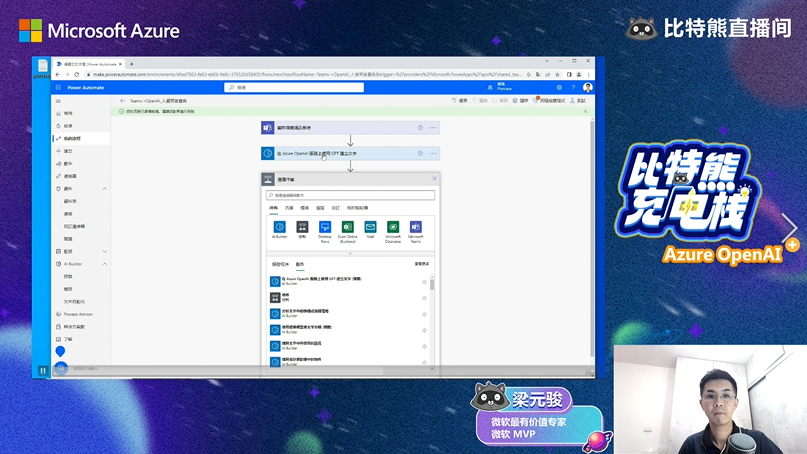The width and height of the screenshot is (807, 454).
Task: Dismiss the green notification banner
Action: point(585,111)
